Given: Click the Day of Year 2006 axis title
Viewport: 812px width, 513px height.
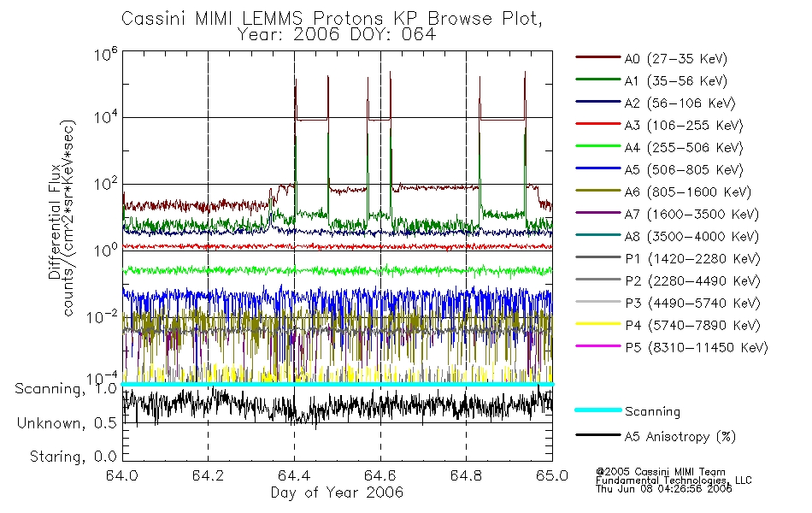Looking at the screenshot, I should (x=337, y=492).
